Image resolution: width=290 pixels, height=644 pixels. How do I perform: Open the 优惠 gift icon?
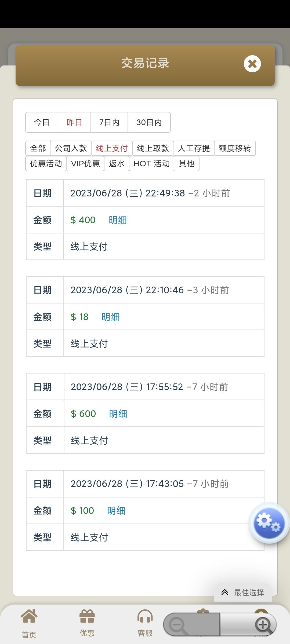[x=87, y=617]
